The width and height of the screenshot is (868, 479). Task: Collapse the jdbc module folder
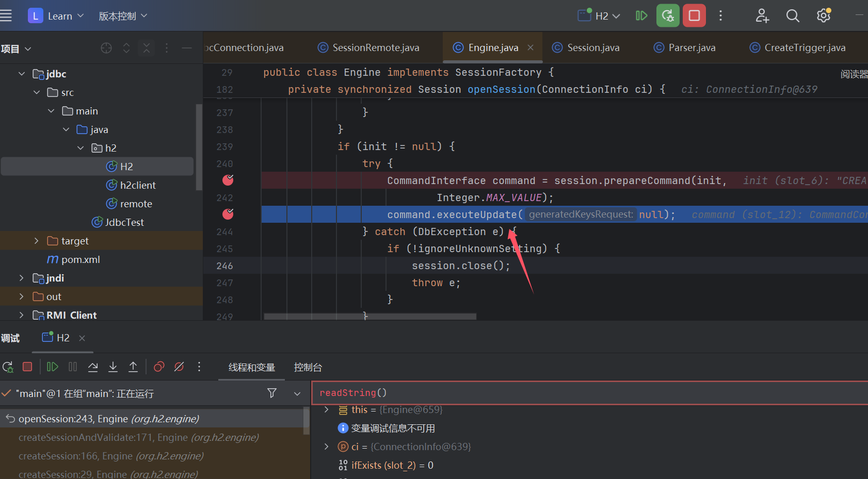coord(22,74)
